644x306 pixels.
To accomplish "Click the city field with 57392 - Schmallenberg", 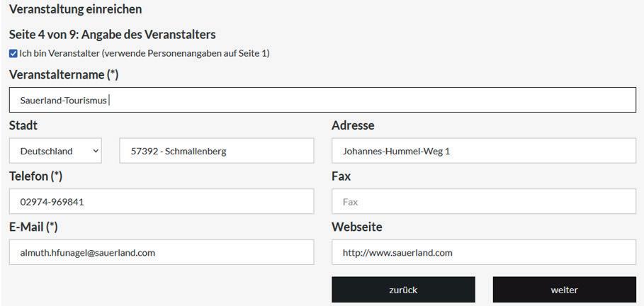I will pos(216,151).
